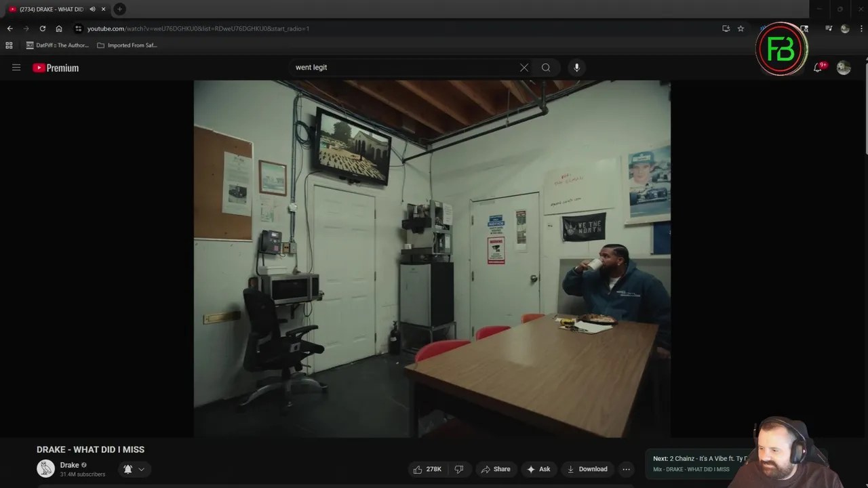Click the Ask button
This screenshot has height=488, width=868.
pos(538,469)
